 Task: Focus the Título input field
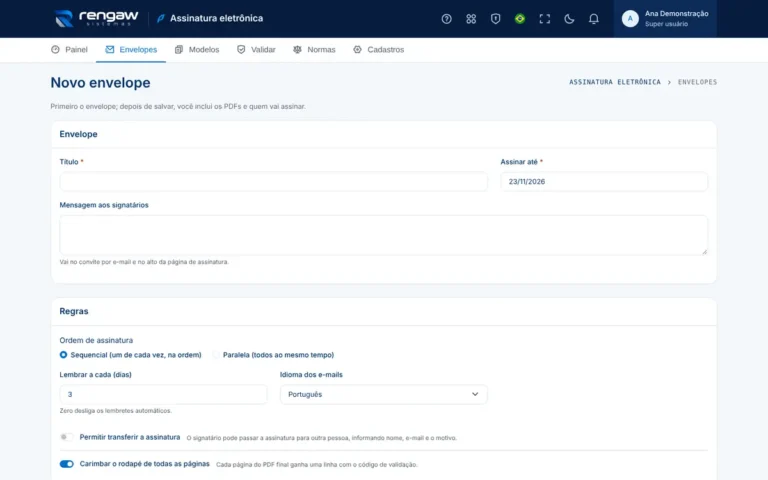tap(273, 182)
